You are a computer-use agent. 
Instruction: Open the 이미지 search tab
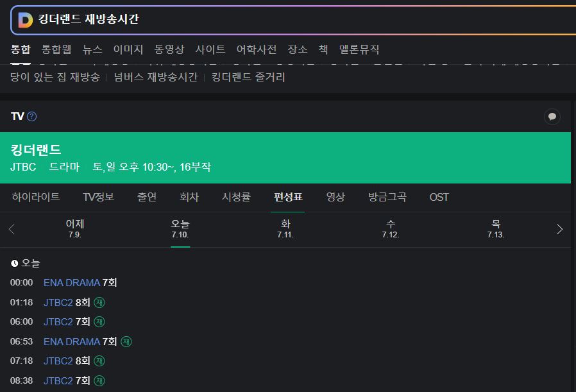click(128, 49)
